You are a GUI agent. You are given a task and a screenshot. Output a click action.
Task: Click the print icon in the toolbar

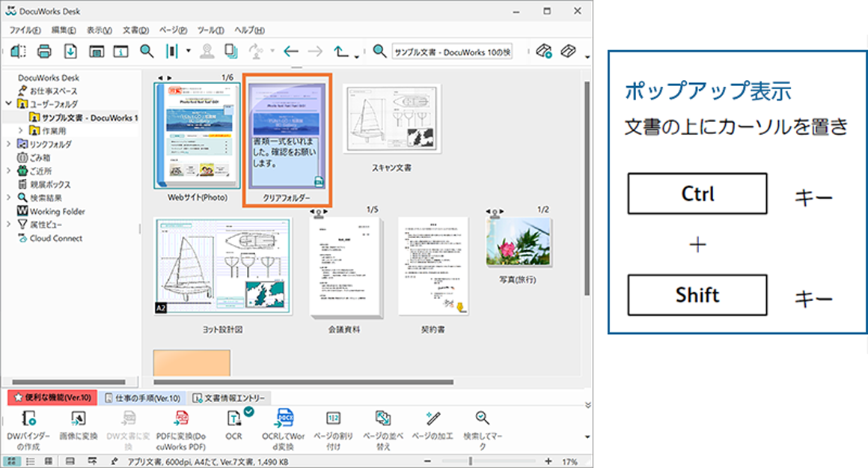(x=44, y=52)
